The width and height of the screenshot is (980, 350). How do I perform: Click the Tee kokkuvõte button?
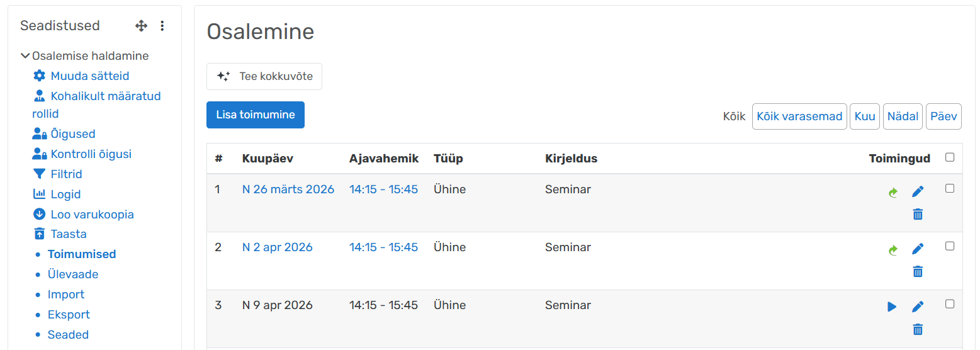(x=264, y=76)
